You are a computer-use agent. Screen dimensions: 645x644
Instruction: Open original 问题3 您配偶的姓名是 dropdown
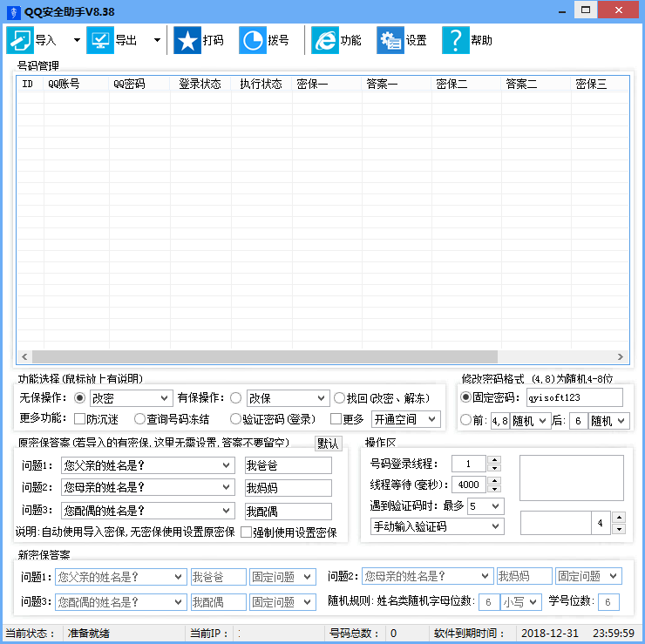tap(148, 511)
